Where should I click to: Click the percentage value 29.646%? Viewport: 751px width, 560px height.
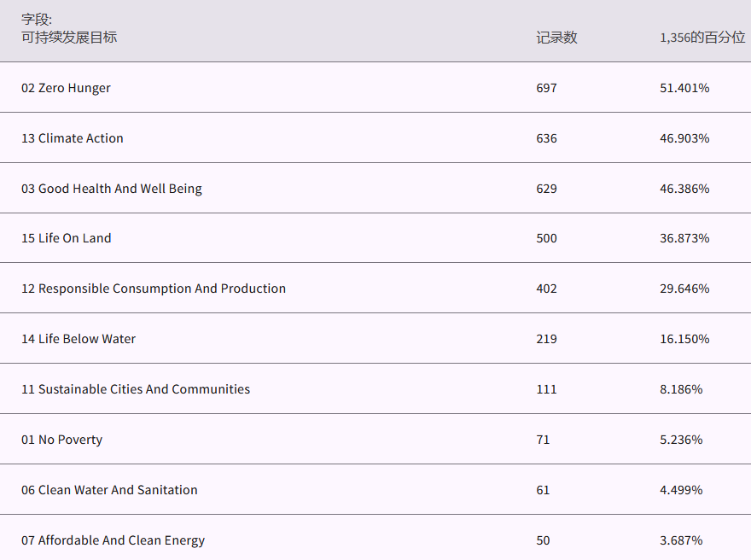click(684, 289)
